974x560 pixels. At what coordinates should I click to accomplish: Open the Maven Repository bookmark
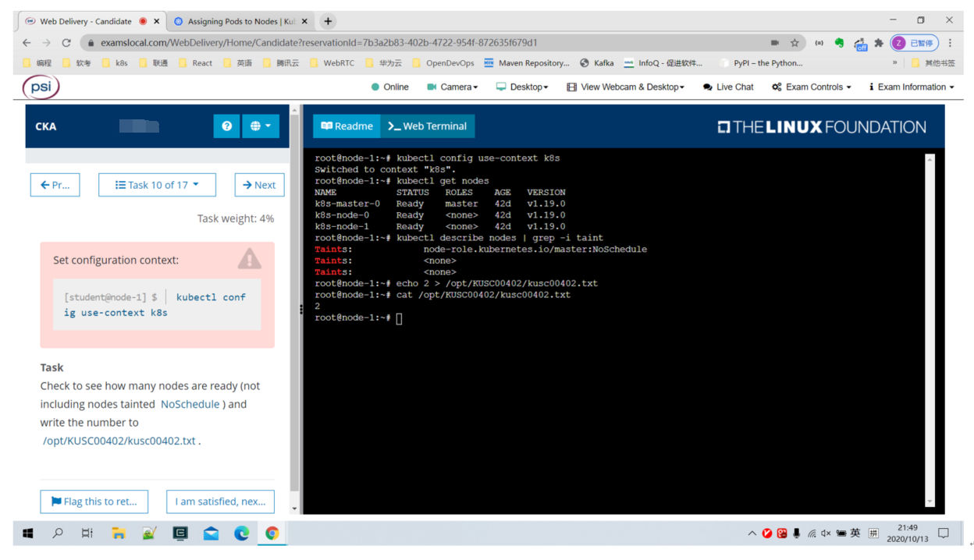coord(528,63)
